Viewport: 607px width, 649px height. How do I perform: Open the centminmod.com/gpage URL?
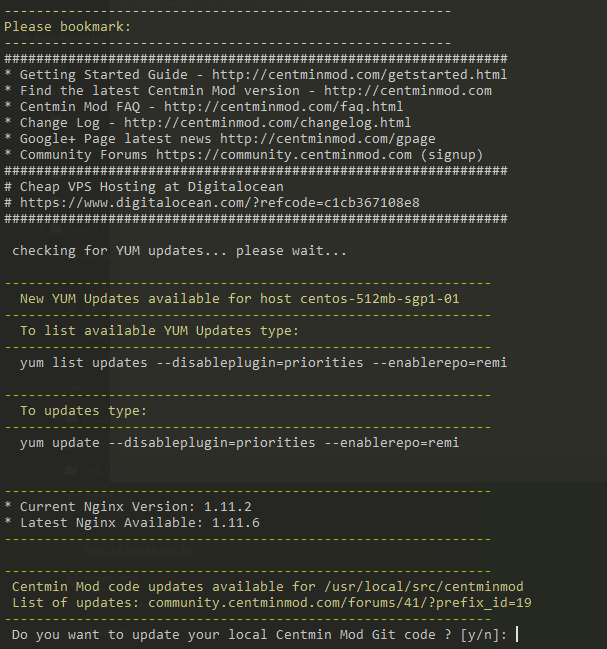coord(327,139)
